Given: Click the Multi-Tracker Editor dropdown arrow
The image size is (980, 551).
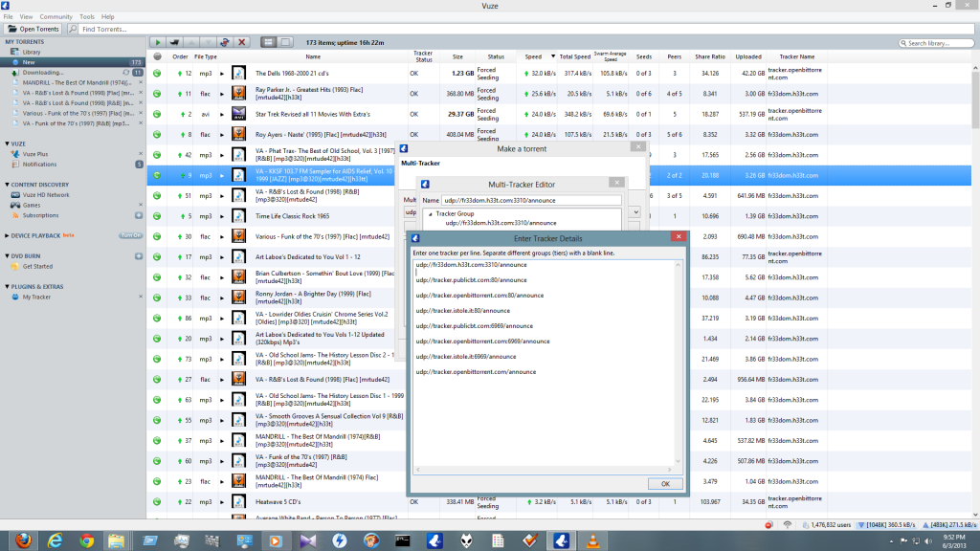Looking at the screenshot, I should [x=635, y=212].
